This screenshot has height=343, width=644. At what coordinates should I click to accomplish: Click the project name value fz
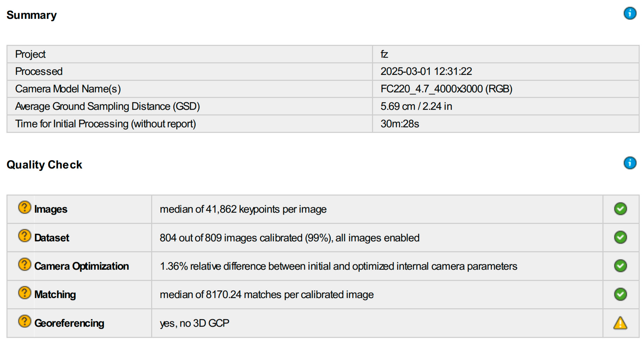tap(384, 54)
